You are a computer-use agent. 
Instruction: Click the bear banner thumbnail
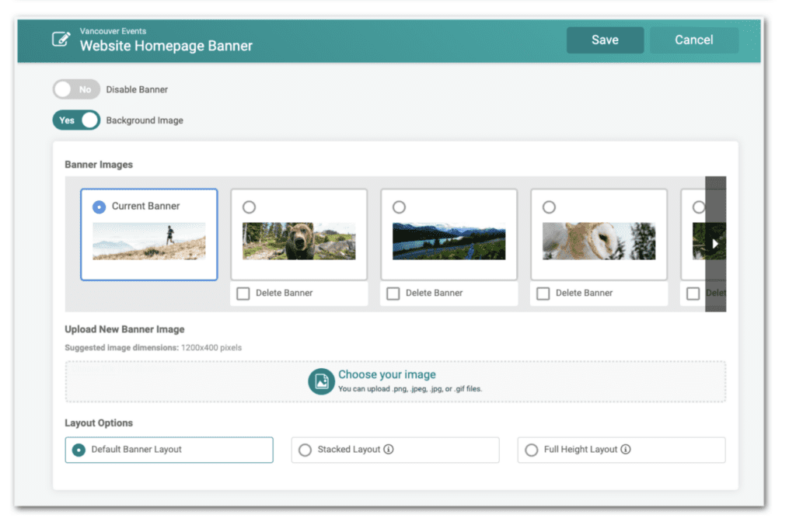coord(299,242)
